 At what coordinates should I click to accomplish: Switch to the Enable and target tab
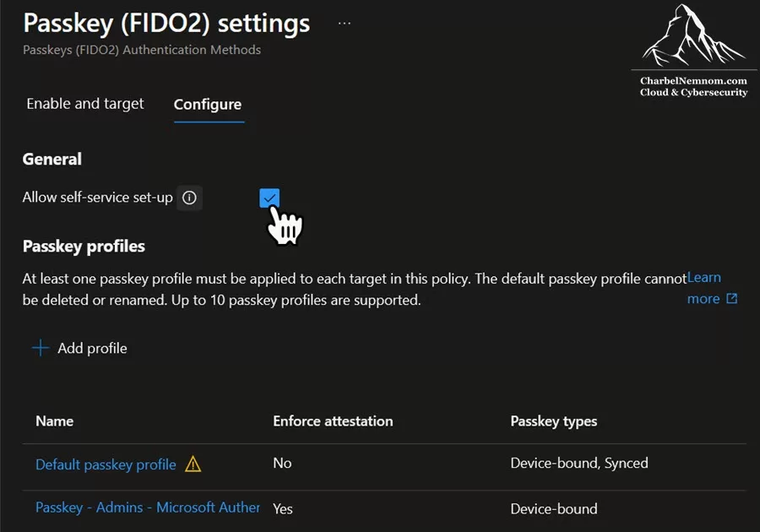(x=85, y=104)
